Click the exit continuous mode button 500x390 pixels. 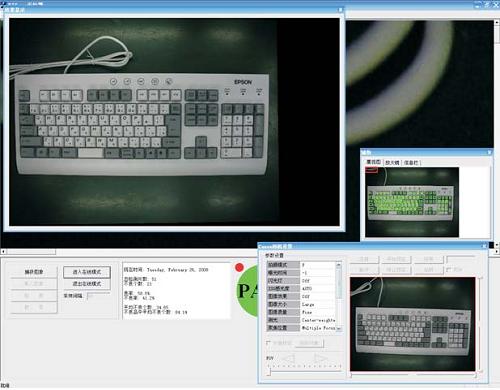pyautogui.click(x=87, y=284)
